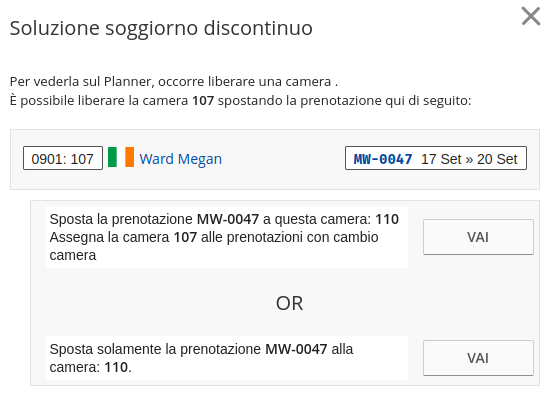Select the 'Sposta solamente la prenotazione' option text
Viewport: 552px width, 394px height.
point(155,349)
